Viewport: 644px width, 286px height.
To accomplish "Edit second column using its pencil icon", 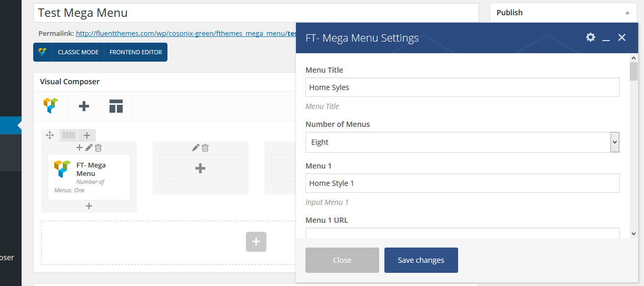I will [196, 148].
